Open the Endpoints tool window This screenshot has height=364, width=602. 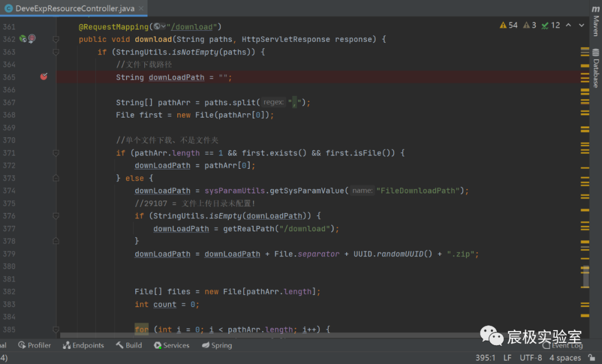pos(83,345)
